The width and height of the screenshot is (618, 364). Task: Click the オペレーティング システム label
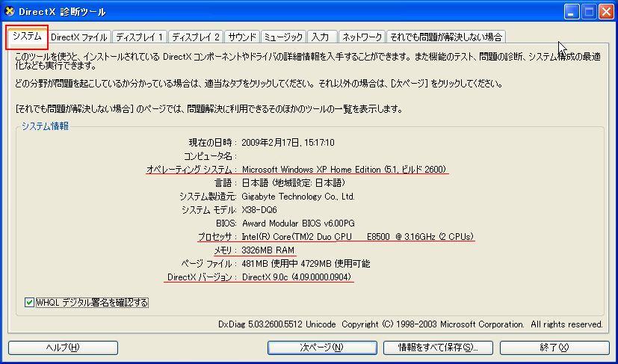[x=191, y=170]
